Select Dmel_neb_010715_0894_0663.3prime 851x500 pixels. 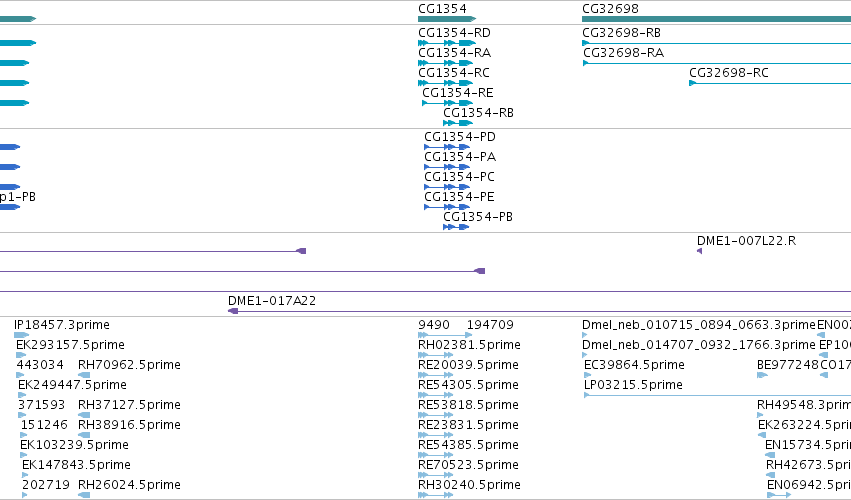[698, 325]
